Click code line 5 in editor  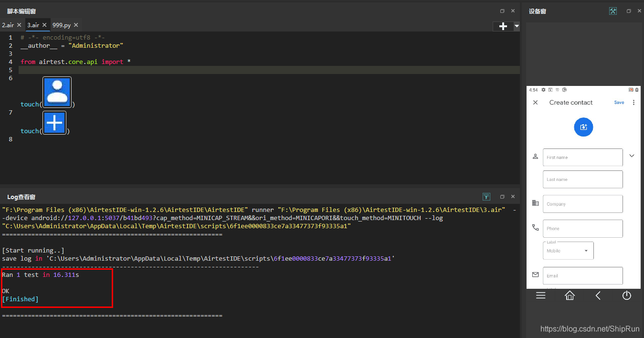point(269,70)
